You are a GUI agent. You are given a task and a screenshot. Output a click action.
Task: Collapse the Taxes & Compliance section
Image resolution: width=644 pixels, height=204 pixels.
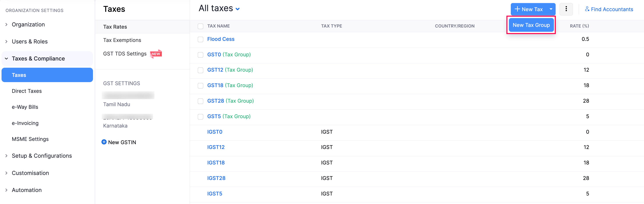point(7,59)
